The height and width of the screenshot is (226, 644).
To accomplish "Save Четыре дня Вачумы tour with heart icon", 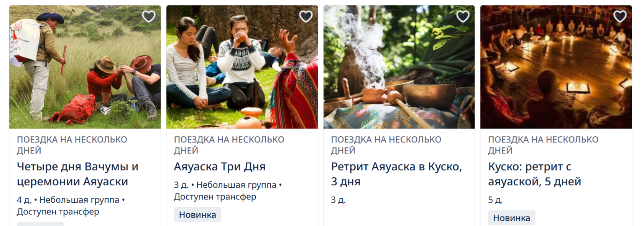I will click(x=149, y=16).
